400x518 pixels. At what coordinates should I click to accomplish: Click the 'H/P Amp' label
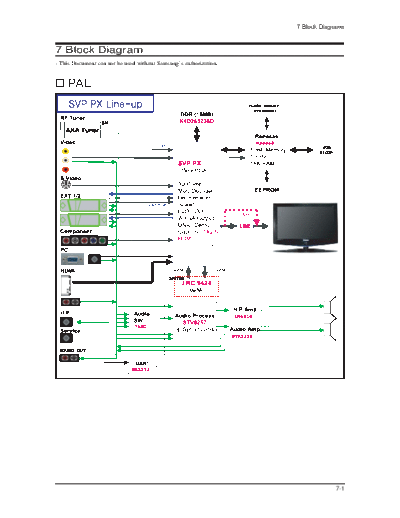coord(245,309)
